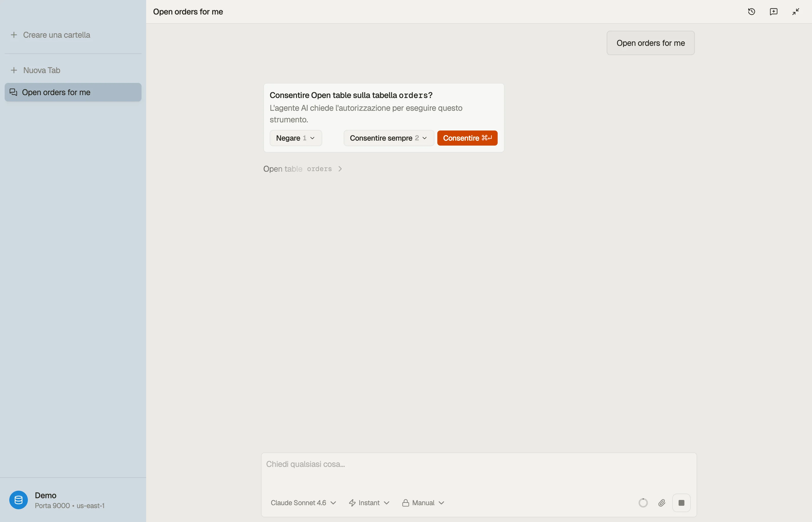Expand the Consentire sempre options chevron
The height and width of the screenshot is (522, 812).
(424, 138)
